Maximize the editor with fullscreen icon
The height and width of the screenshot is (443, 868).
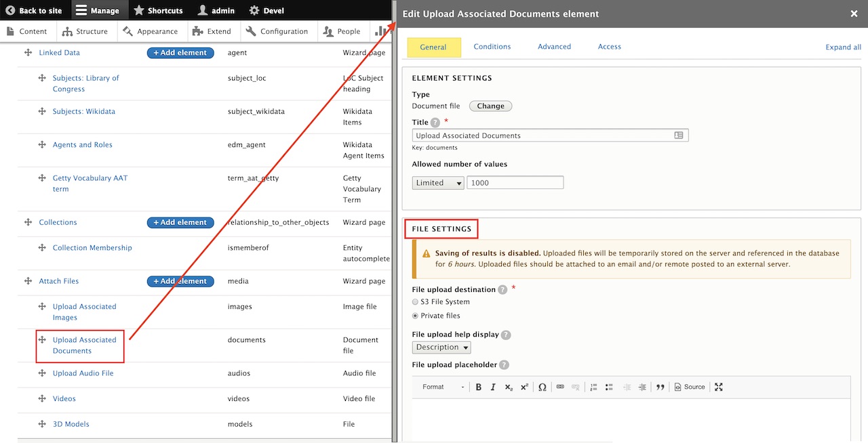point(719,387)
